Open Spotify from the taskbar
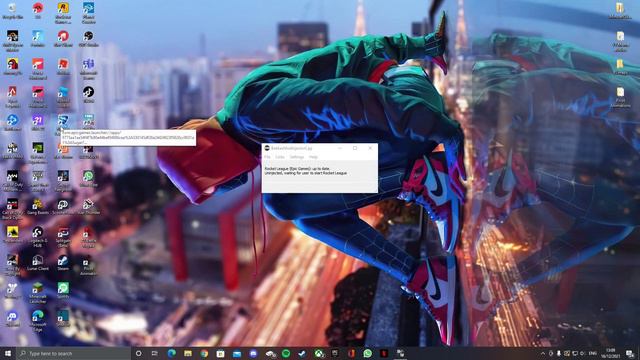640x360 pixels. click(x=286, y=353)
